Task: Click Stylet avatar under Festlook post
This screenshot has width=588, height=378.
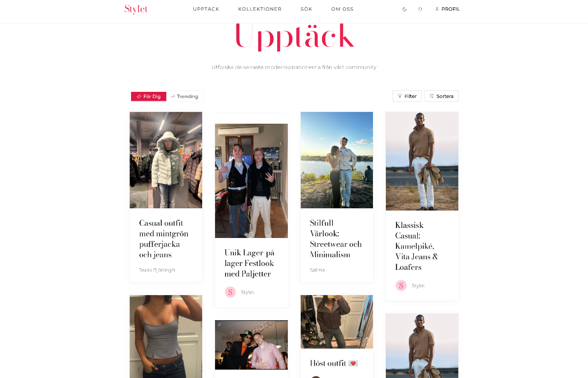Action: coord(230,292)
